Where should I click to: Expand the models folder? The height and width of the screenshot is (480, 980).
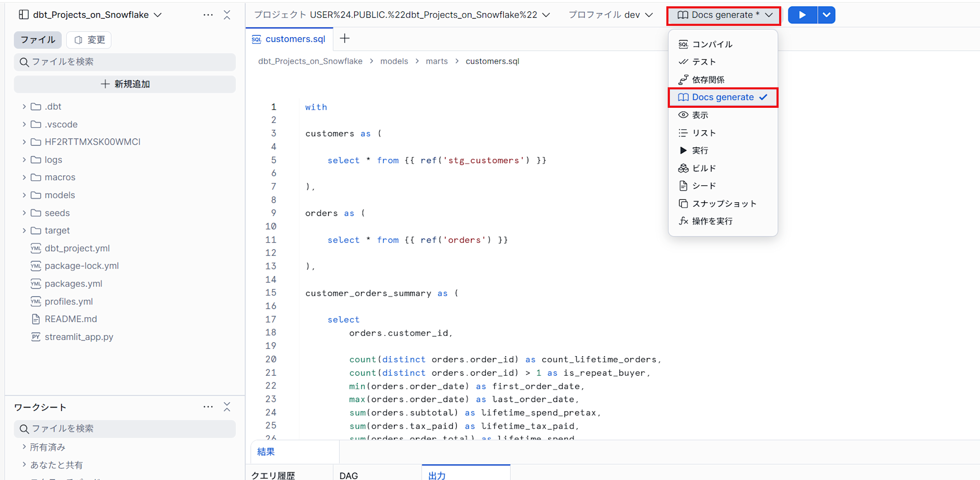[24, 195]
